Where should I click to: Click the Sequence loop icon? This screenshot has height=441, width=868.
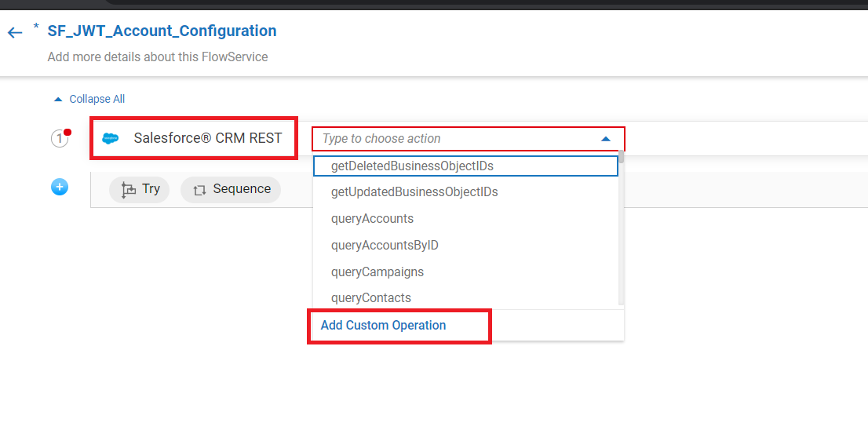coord(199,190)
